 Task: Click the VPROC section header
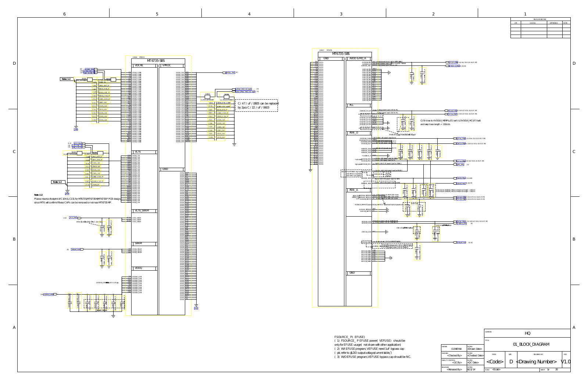click(166, 65)
